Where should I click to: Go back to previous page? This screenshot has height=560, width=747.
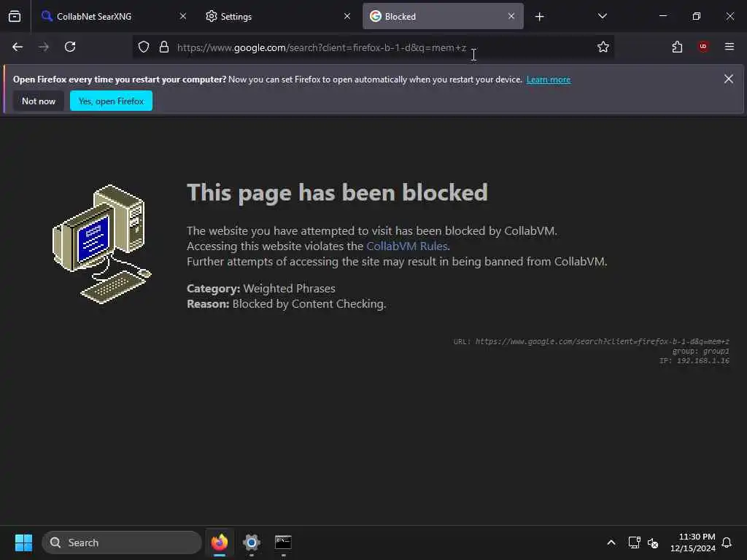(18, 47)
